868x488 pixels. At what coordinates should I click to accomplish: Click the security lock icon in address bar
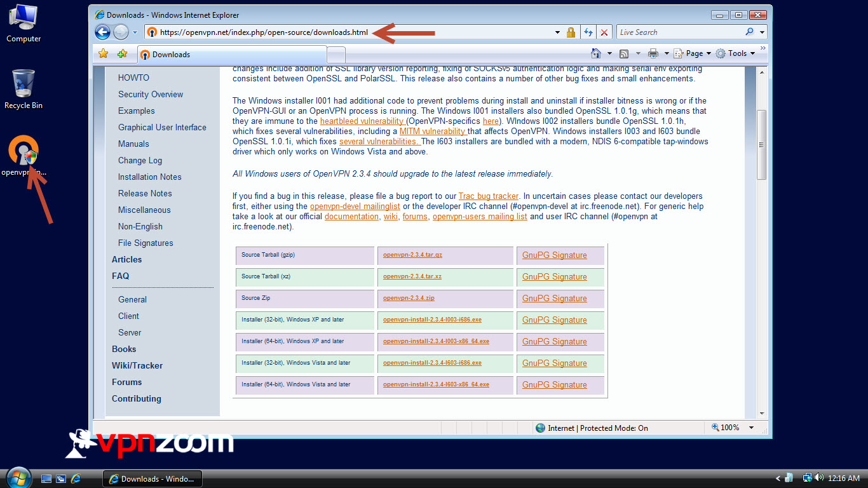coord(571,32)
